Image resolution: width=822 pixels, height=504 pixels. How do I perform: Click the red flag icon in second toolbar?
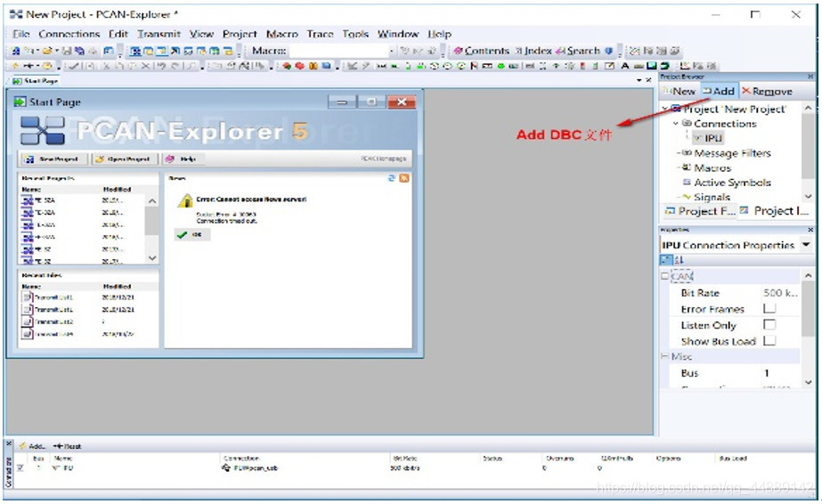(474, 66)
